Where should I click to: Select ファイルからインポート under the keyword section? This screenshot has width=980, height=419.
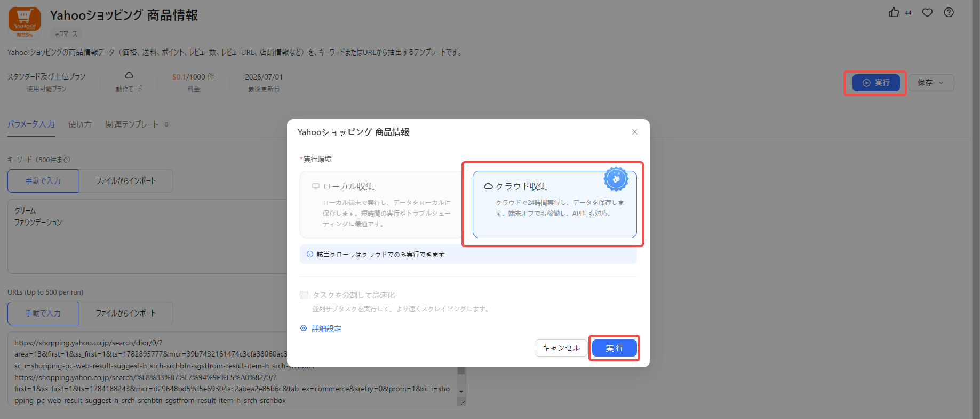click(x=126, y=181)
